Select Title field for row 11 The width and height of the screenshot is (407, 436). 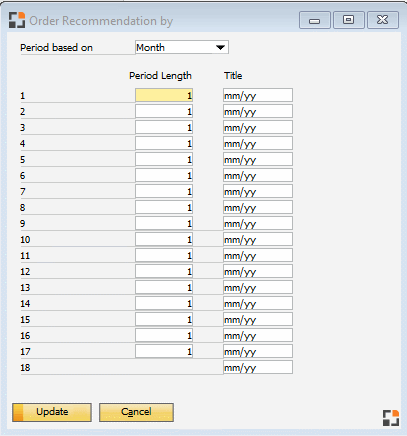[258, 255]
